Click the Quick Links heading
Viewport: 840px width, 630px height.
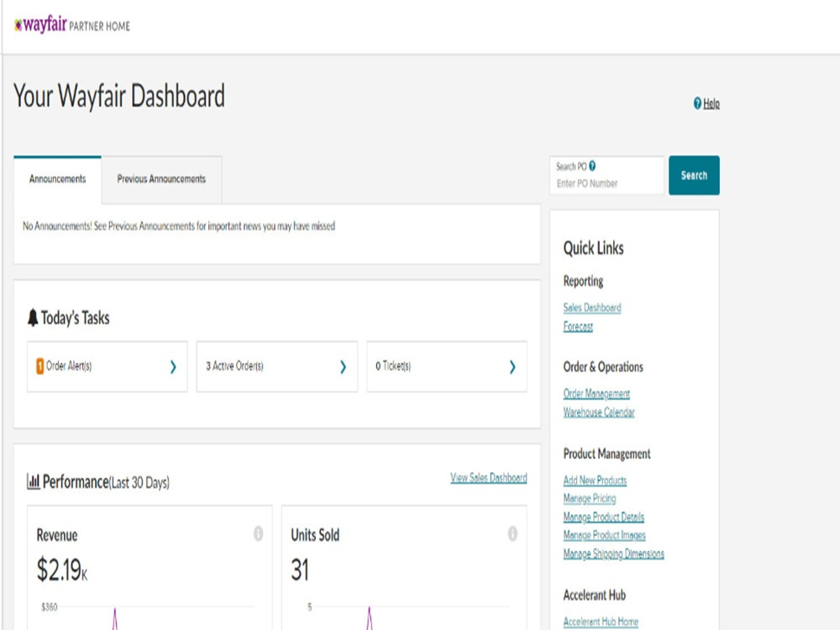[594, 248]
